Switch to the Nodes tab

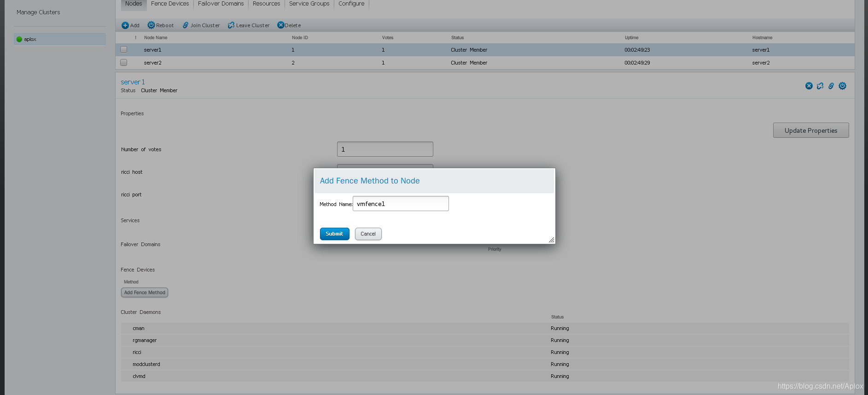click(134, 4)
